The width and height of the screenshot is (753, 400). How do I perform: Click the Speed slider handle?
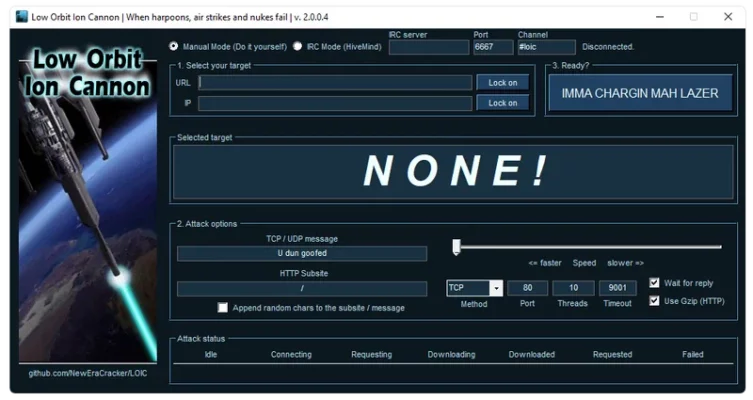pos(456,247)
